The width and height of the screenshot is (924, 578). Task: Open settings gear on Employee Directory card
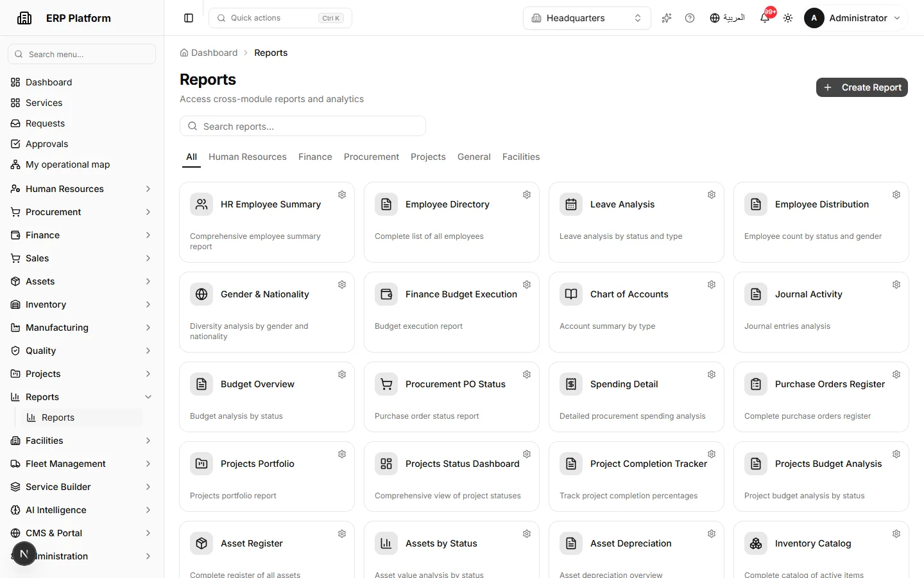click(527, 195)
